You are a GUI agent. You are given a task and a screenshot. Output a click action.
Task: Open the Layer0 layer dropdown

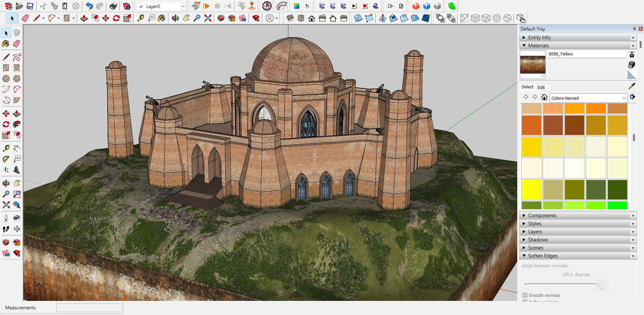pyautogui.click(x=183, y=6)
